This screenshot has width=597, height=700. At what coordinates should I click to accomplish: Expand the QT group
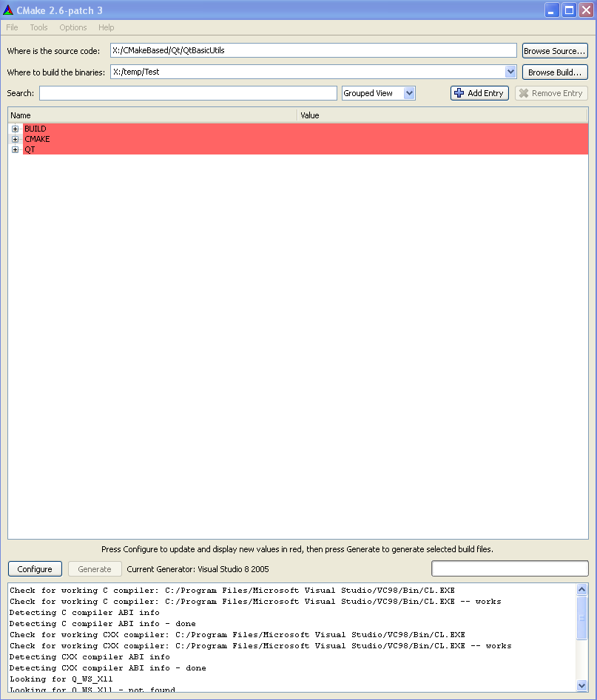(16, 149)
